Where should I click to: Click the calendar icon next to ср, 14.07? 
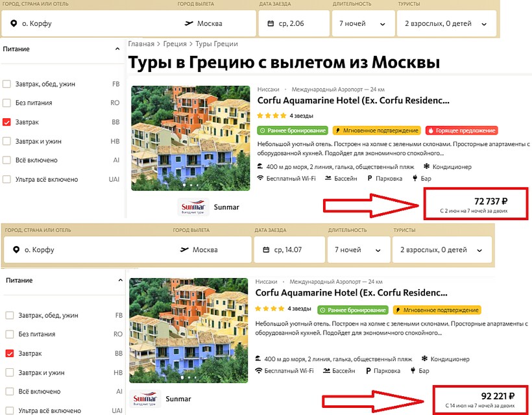pyautogui.click(x=267, y=249)
